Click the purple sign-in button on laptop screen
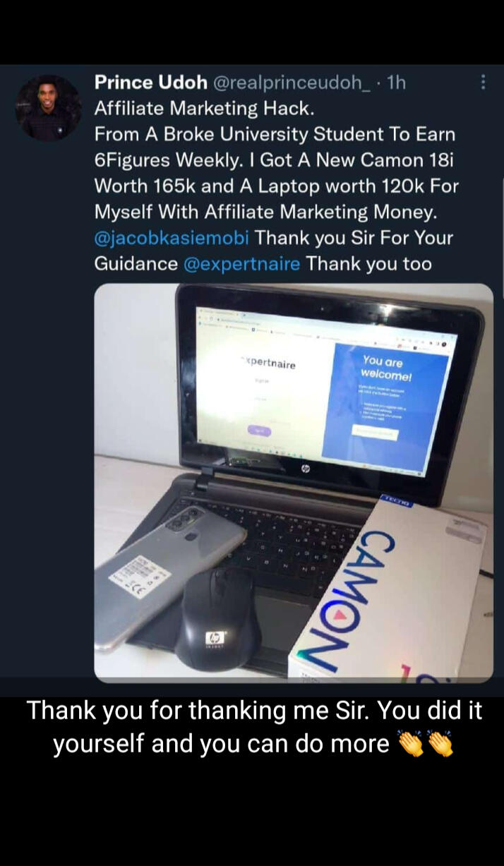Screen dimensions: 504x866 coord(258,431)
